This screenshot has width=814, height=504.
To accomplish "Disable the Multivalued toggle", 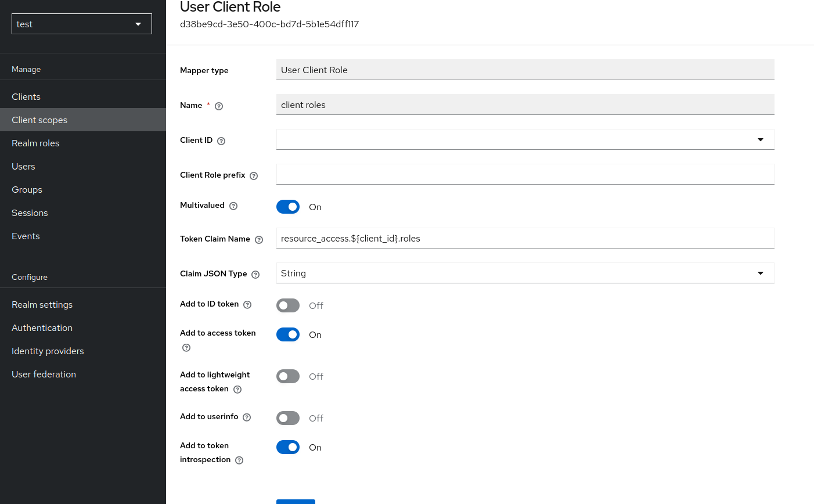I will (x=288, y=207).
